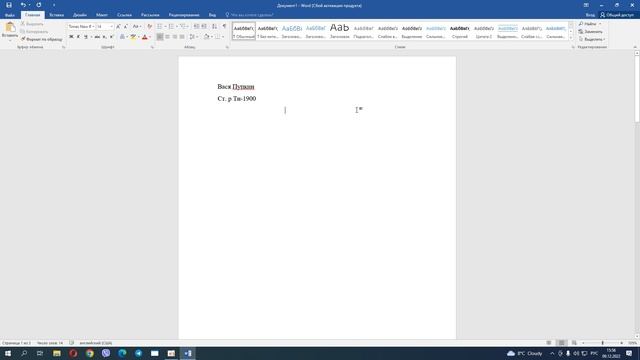Switch to Read Mode view in status bar
Image resolution: width=640 pixels, height=360 pixels.
click(x=549, y=343)
